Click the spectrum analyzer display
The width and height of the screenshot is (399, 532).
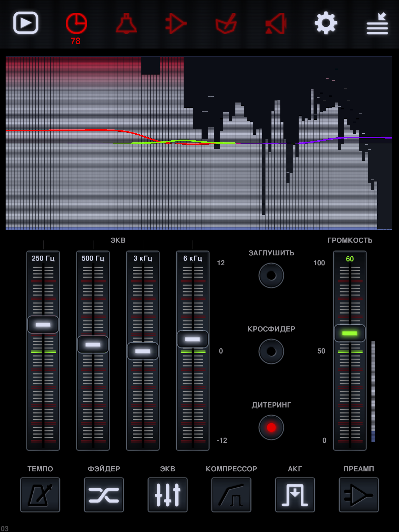point(199,143)
